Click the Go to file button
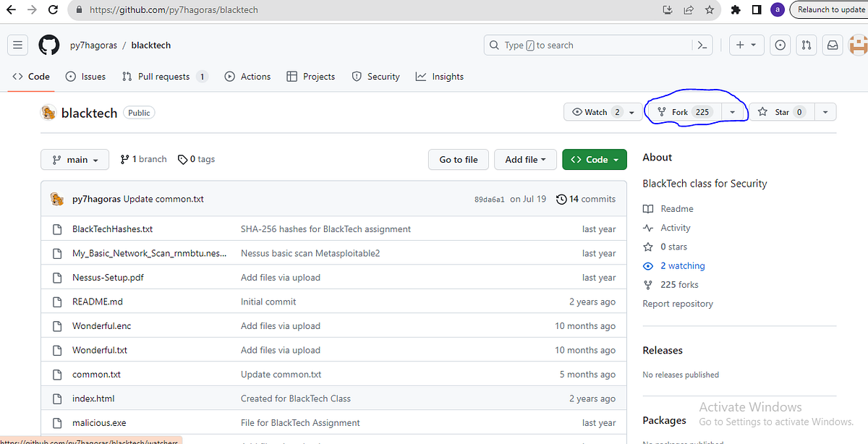 [458, 159]
